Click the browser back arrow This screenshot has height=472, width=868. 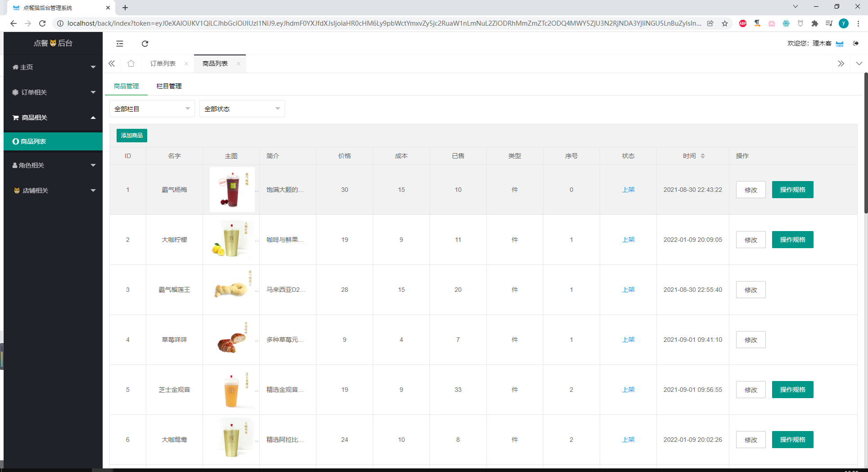click(14, 23)
